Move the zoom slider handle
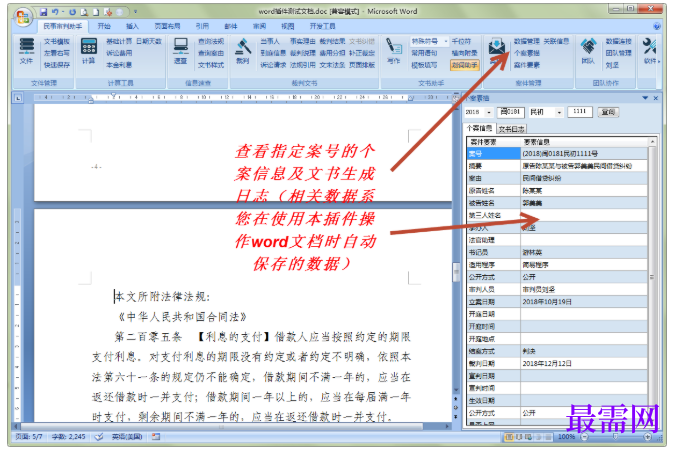 click(615, 437)
